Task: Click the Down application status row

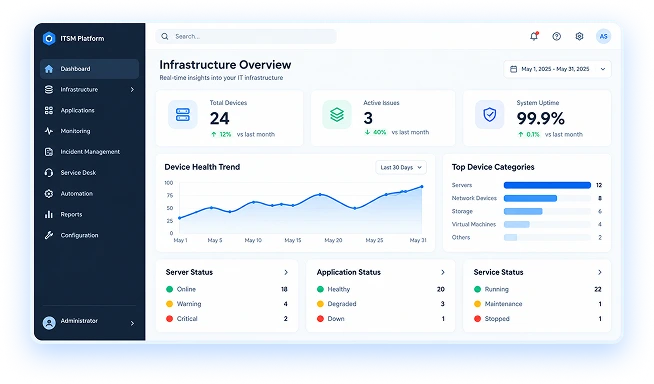Action: [x=380, y=319]
